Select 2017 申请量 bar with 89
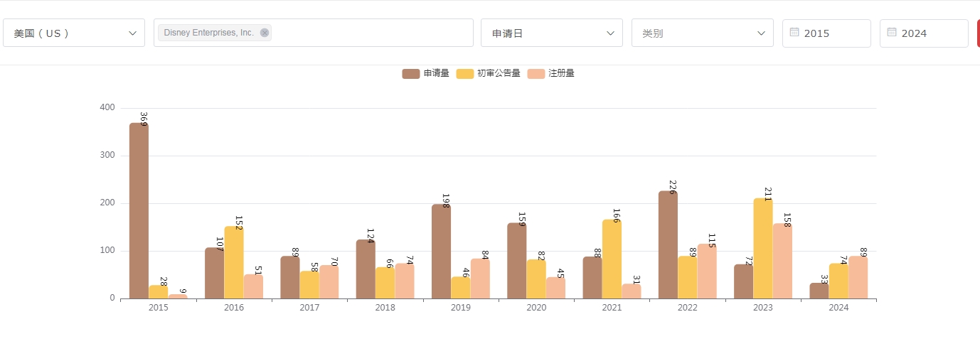The width and height of the screenshot is (980, 361). coord(290,277)
